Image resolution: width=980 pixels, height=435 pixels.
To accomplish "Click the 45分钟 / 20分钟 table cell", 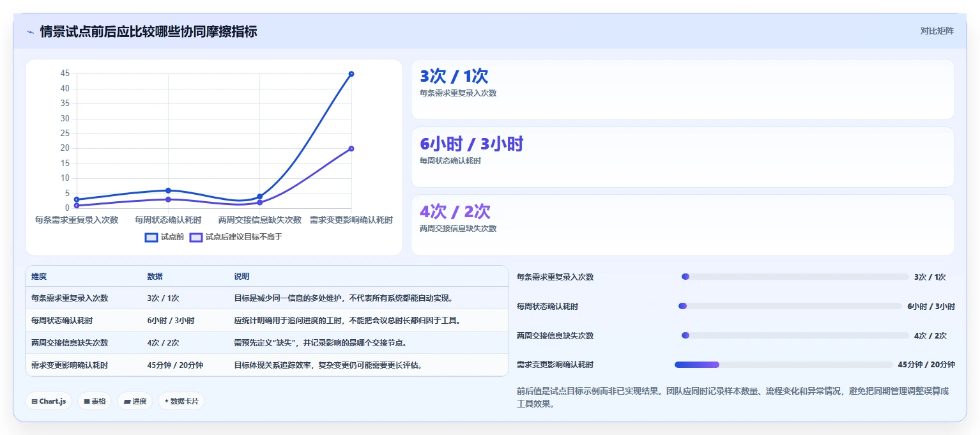I will 175,365.
